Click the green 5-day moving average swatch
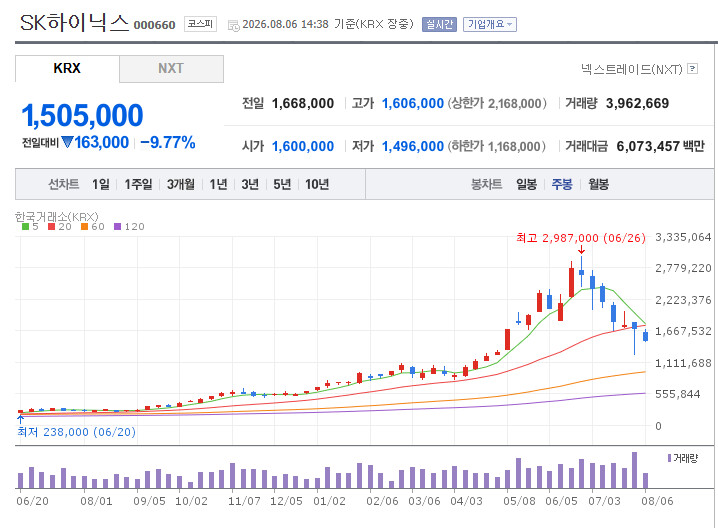718x528 pixels. (x=25, y=226)
